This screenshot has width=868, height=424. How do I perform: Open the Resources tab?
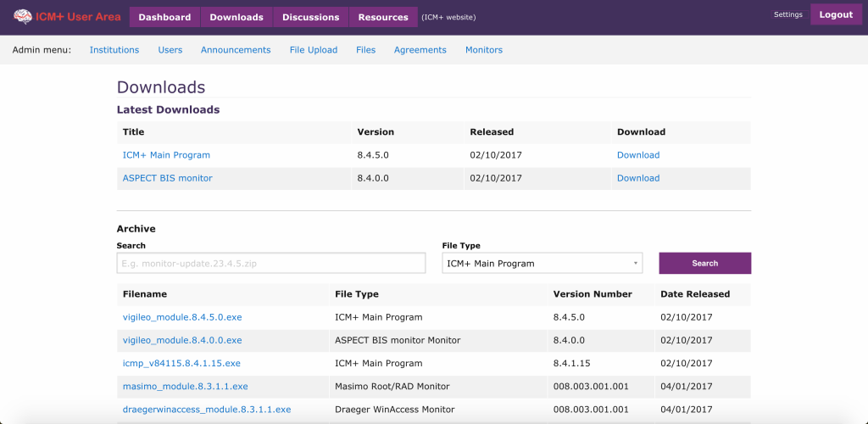383,17
